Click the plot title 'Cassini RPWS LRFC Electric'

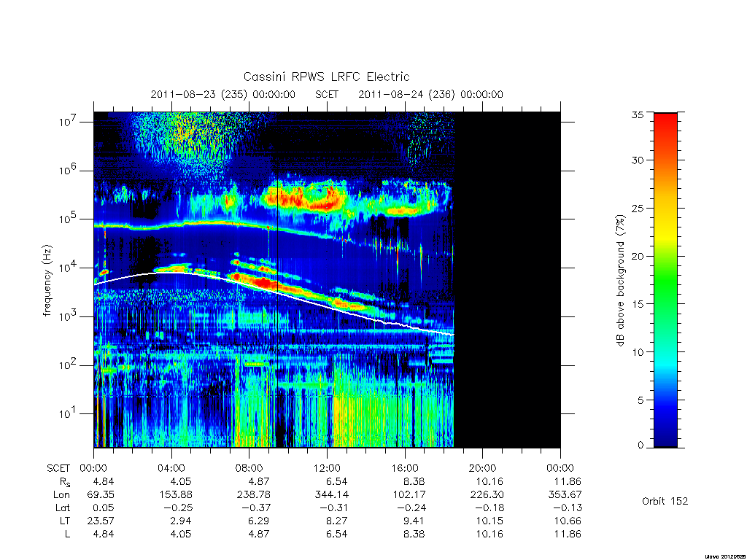tap(326, 77)
